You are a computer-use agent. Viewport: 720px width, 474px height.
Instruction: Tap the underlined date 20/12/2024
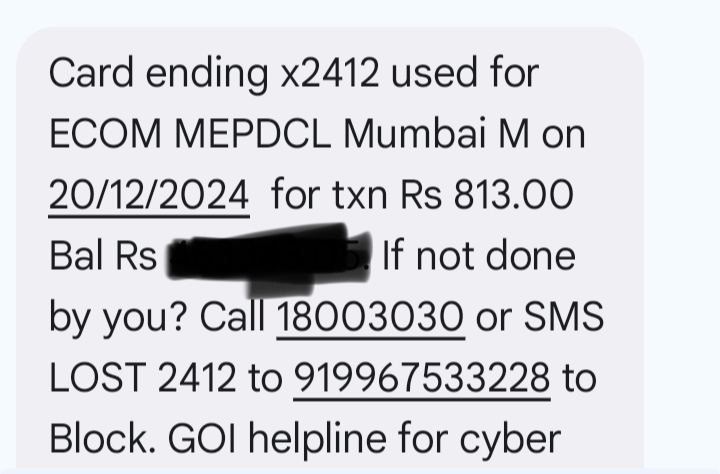click(149, 196)
